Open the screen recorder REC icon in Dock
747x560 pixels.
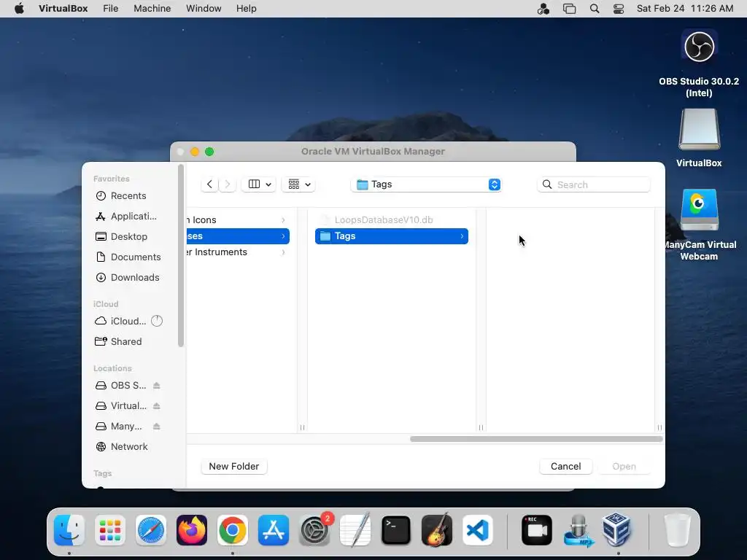click(x=537, y=530)
